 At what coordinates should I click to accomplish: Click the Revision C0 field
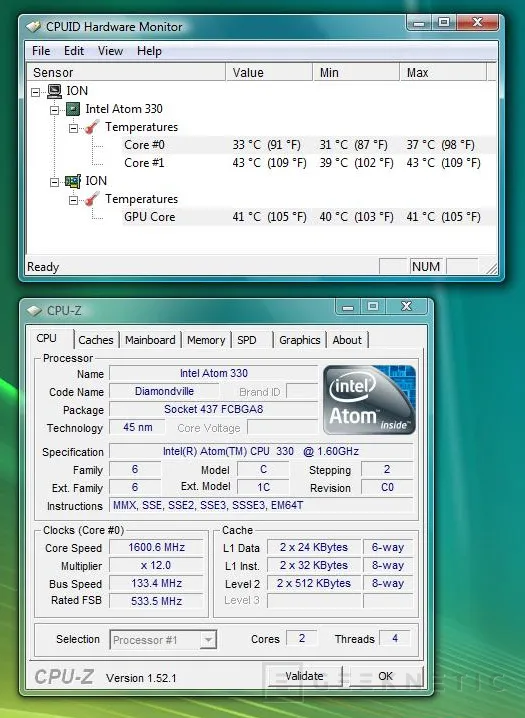pos(387,488)
